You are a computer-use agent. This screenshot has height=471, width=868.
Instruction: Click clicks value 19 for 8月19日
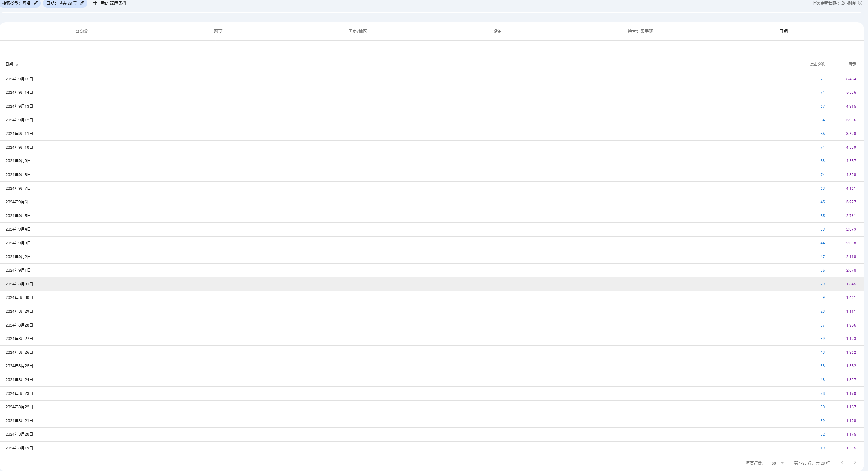coord(822,448)
